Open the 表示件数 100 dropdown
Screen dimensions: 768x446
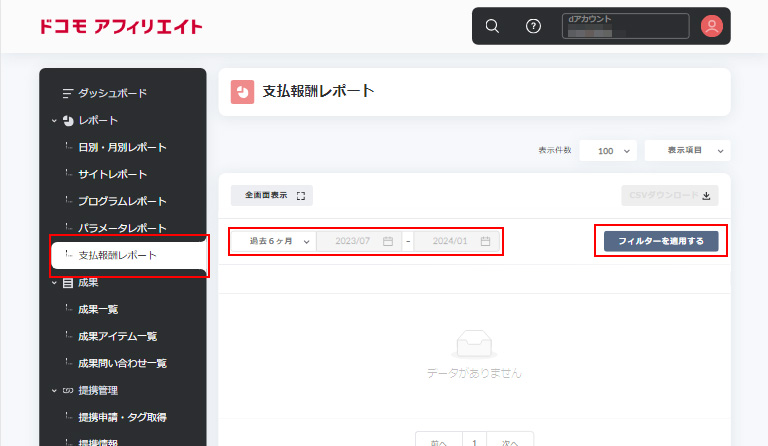click(608, 150)
